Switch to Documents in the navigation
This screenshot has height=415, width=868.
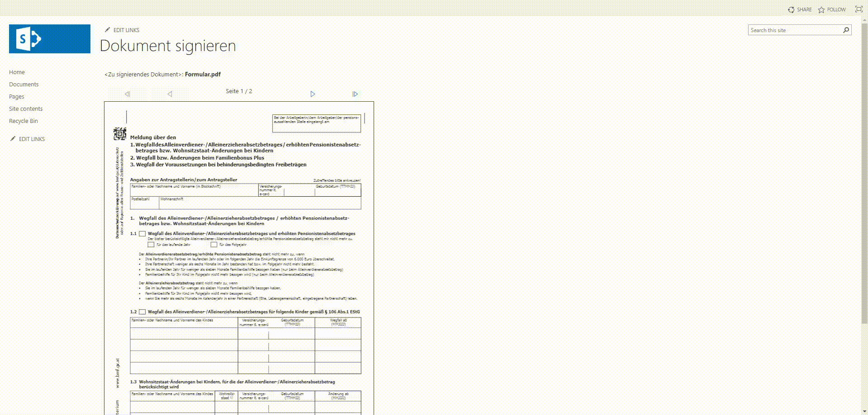(24, 84)
